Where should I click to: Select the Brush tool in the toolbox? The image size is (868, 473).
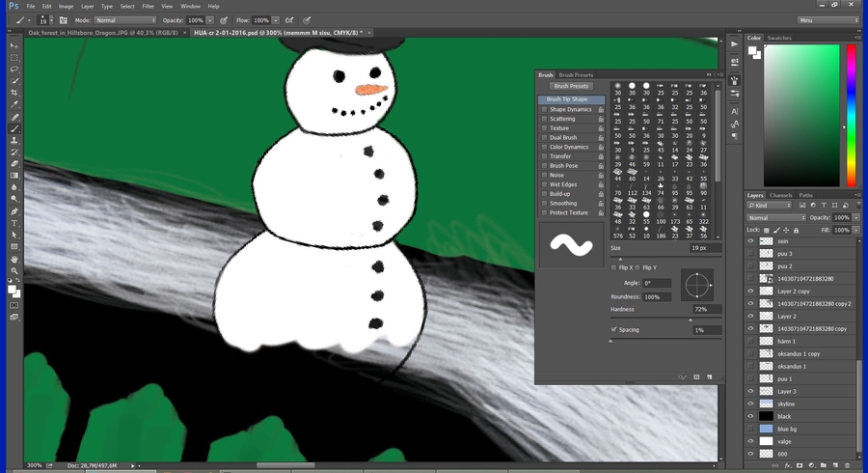[14, 128]
